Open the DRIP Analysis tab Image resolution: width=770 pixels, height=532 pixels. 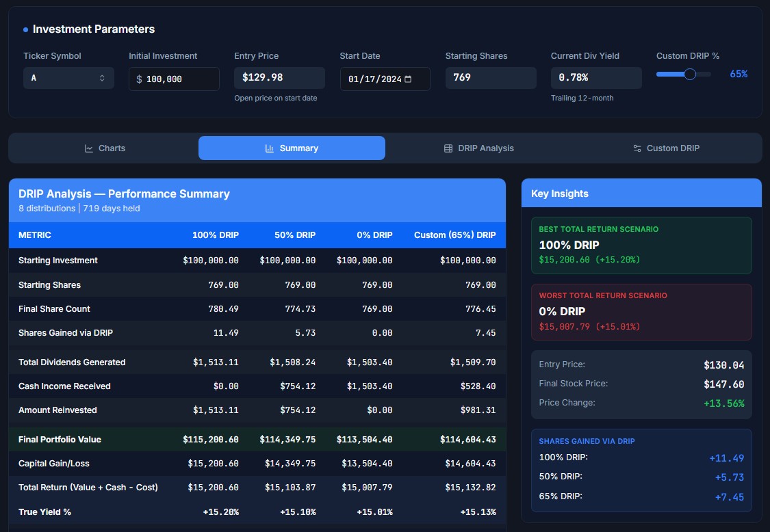479,148
